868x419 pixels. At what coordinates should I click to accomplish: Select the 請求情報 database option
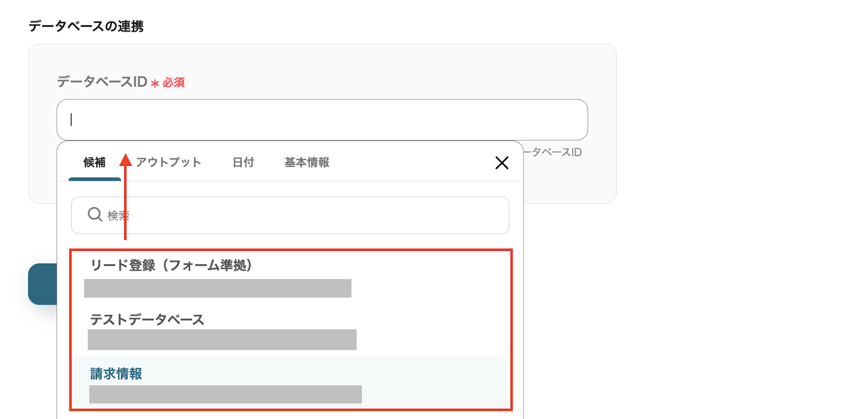point(116,373)
